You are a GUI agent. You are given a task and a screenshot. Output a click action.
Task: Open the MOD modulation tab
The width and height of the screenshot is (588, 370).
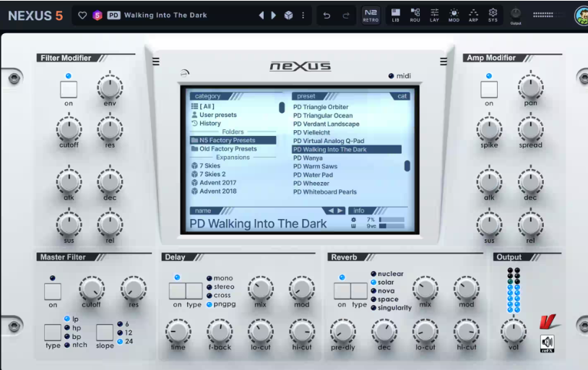[x=454, y=15]
